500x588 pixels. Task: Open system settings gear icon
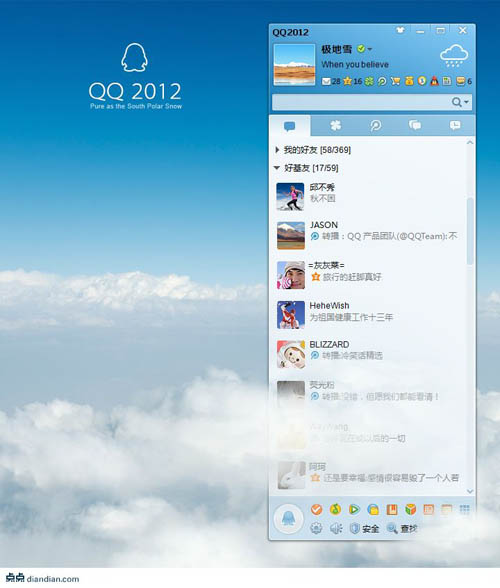(x=316, y=528)
